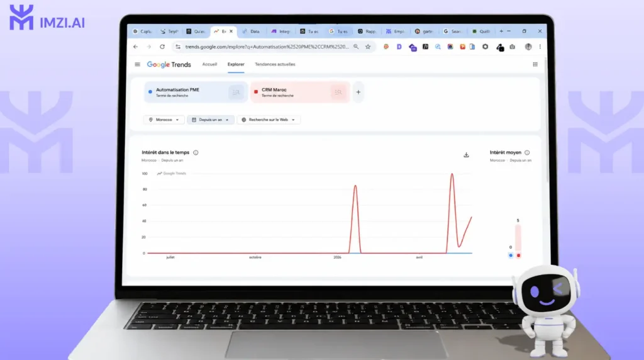Switch to the Qu'es browser tab

coord(196,31)
